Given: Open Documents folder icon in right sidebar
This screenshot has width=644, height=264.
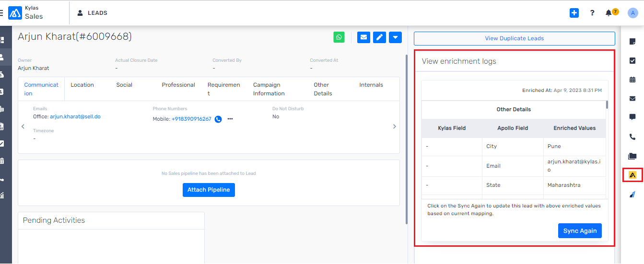Looking at the screenshot, I should coord(632,156).
